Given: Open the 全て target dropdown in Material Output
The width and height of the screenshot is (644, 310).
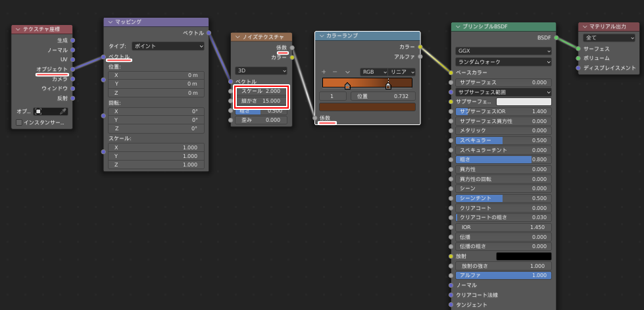Looking at the screenshot, I should click(x=608, y=38).
